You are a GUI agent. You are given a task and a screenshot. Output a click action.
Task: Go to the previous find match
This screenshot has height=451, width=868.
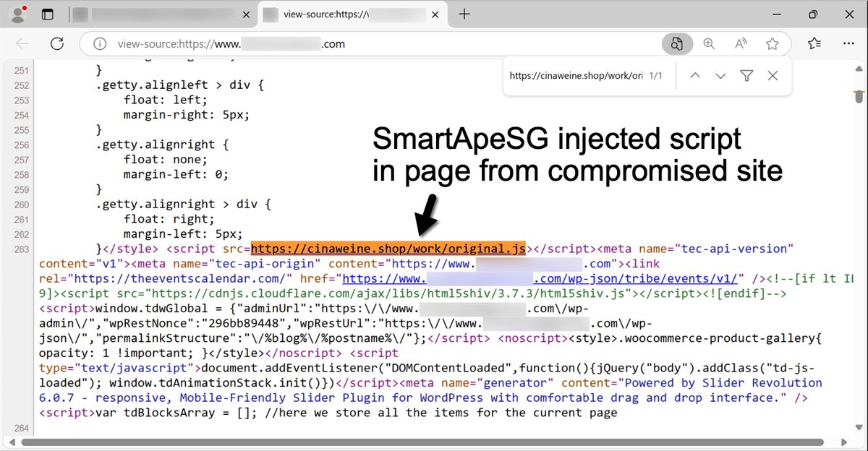(x=694, y=75)
